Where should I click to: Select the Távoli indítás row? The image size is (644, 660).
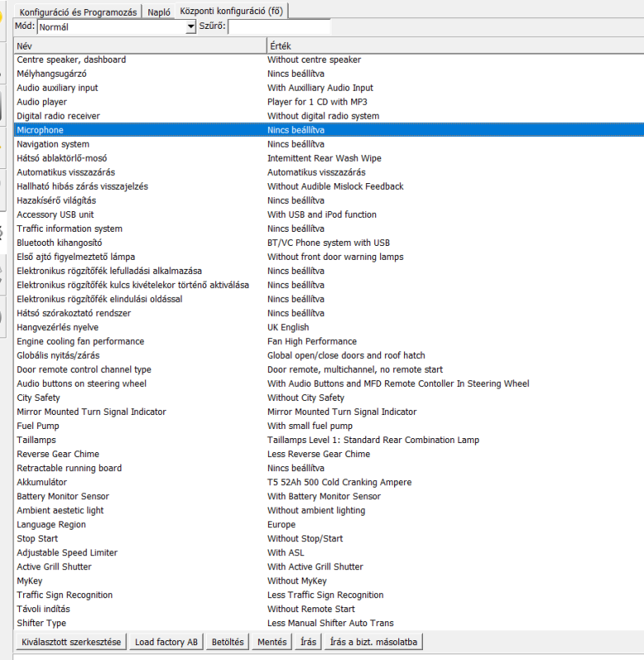point(329,610)
